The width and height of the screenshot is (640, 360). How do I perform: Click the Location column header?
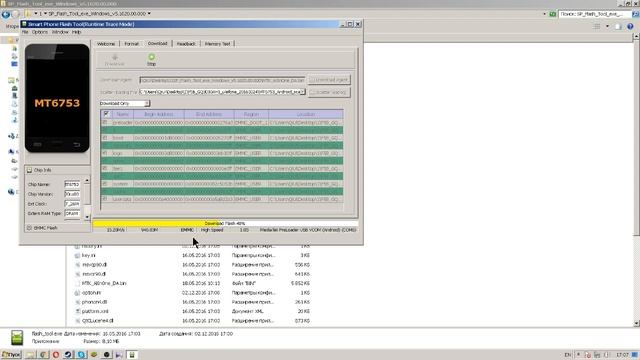point(306,114)
